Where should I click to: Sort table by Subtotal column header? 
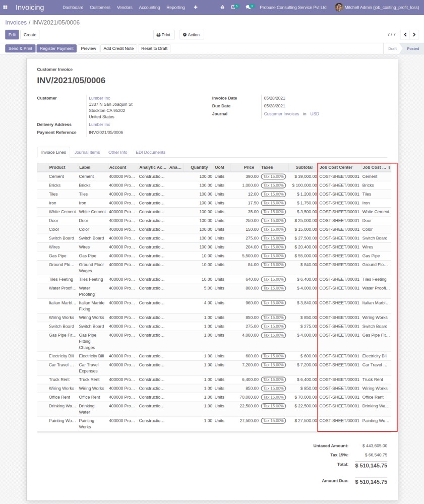(304, 167)
